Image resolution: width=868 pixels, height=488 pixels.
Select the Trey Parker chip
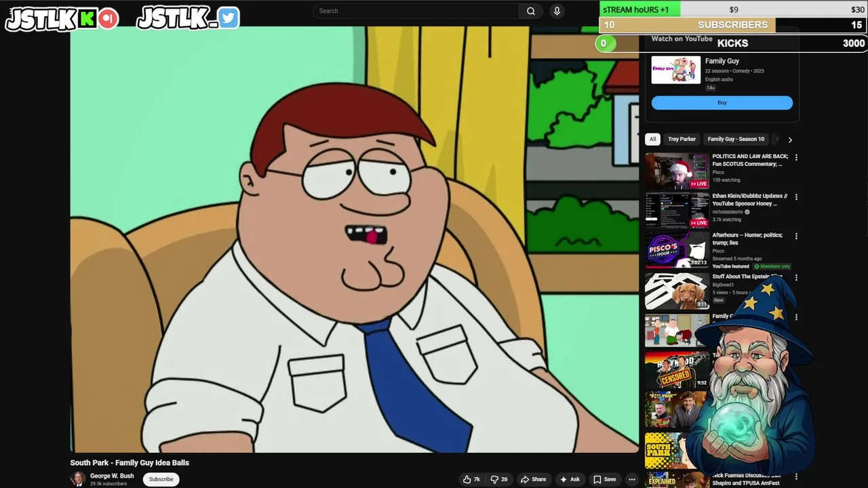pos(682,139)
